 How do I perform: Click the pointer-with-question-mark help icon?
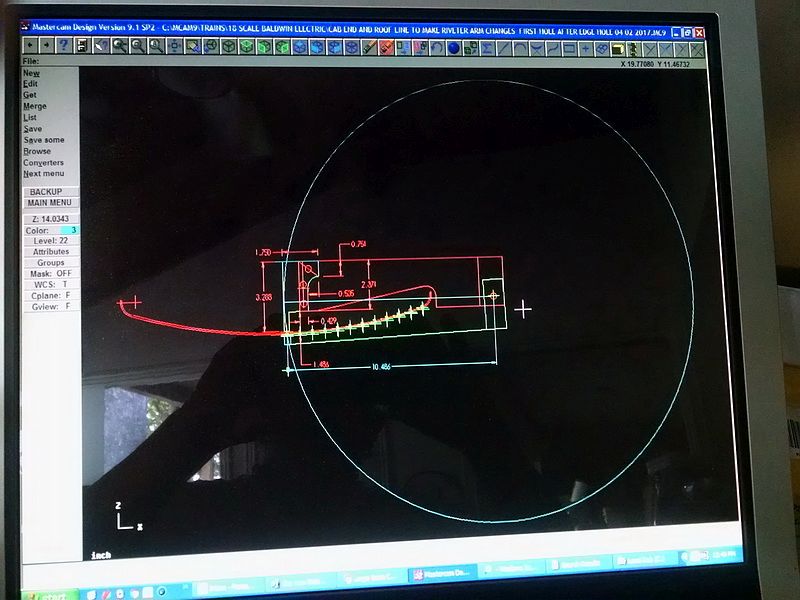coord(101,46)
